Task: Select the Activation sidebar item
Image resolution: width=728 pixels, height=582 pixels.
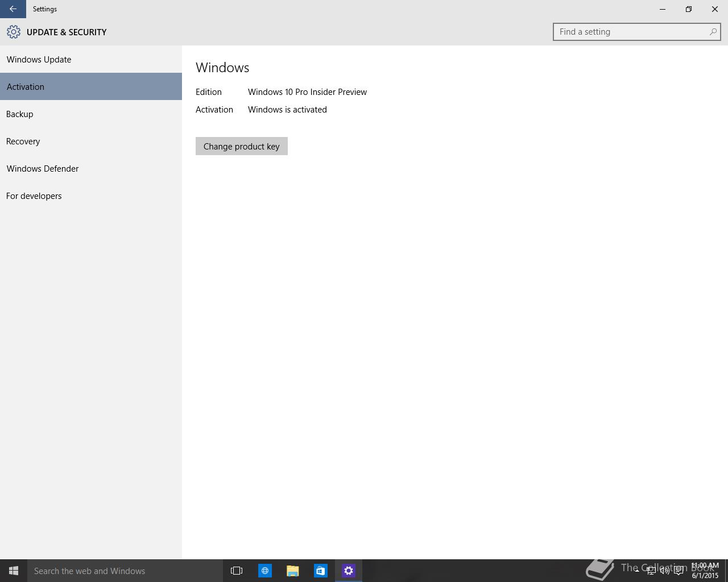Action: coord(91,86)
